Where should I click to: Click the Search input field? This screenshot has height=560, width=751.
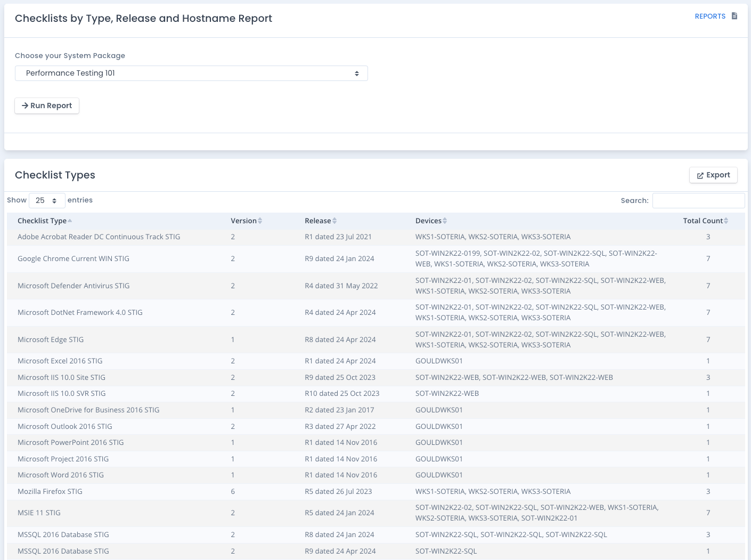click(x=698, y=200)
